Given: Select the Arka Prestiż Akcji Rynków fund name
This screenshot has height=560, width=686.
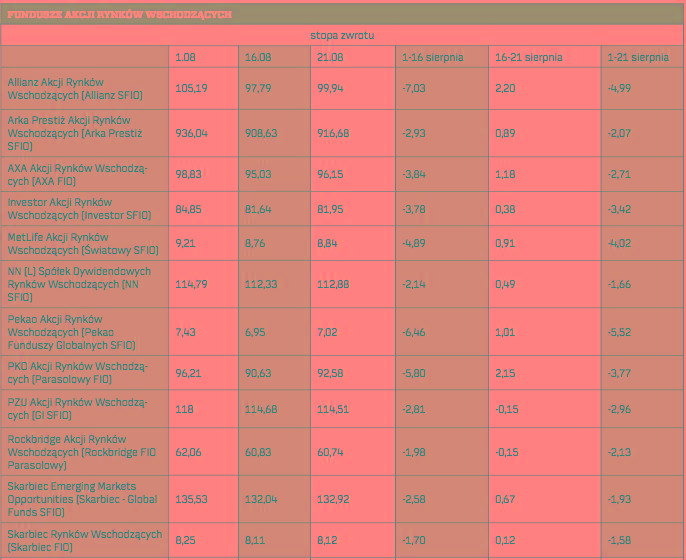Looking at the screenshot, I should (x=75, y=133).
